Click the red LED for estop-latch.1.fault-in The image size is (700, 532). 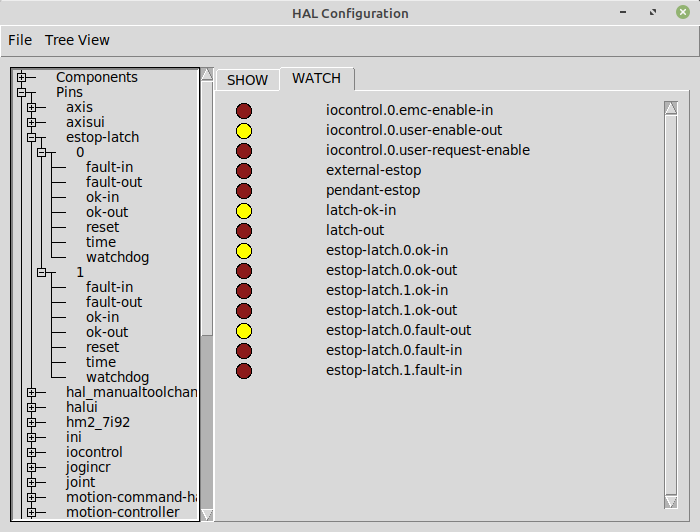coord(244,371)
